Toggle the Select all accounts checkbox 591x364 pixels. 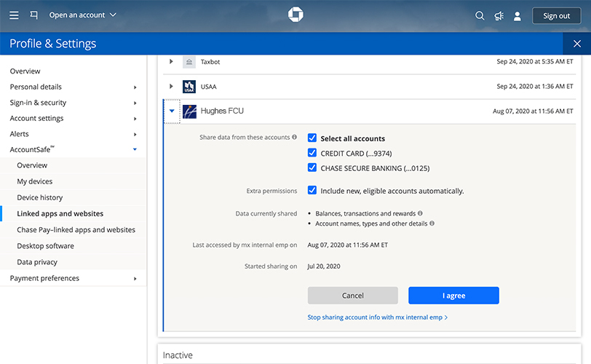tap(312, 138)
